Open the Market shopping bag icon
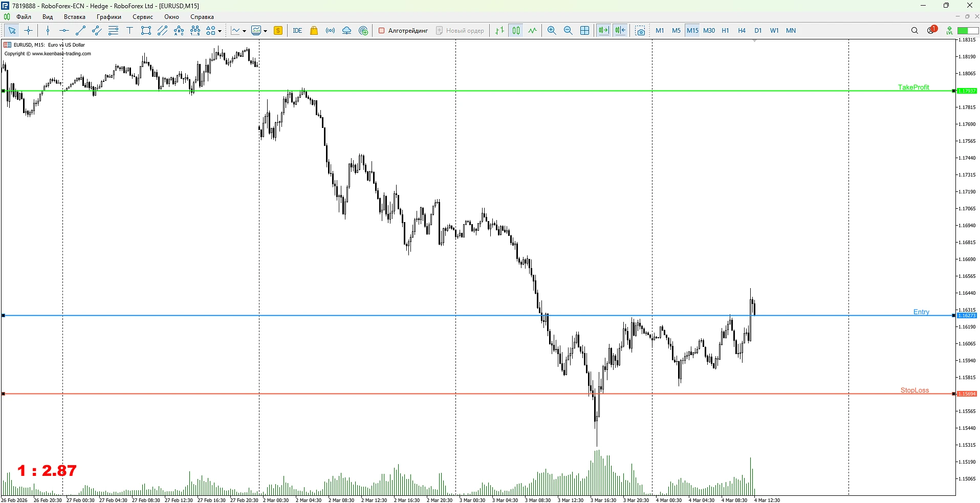Image resolution: width=980 pixels, height=503 pixels. (x=314, y=31)
